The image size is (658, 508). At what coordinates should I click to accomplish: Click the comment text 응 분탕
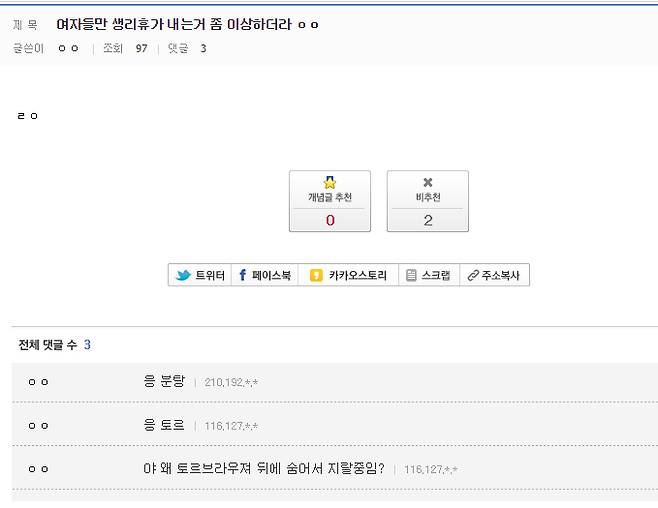click(164, 381)
